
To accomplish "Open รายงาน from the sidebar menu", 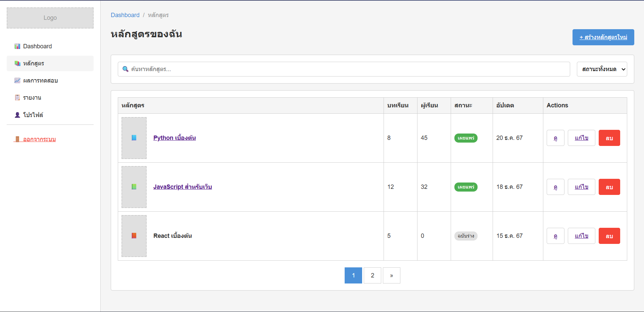I will pos(32,98).
